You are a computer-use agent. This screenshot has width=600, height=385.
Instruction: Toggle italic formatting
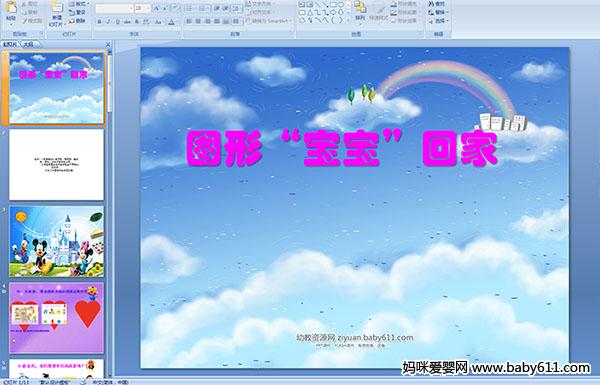(x=108, y=22)
